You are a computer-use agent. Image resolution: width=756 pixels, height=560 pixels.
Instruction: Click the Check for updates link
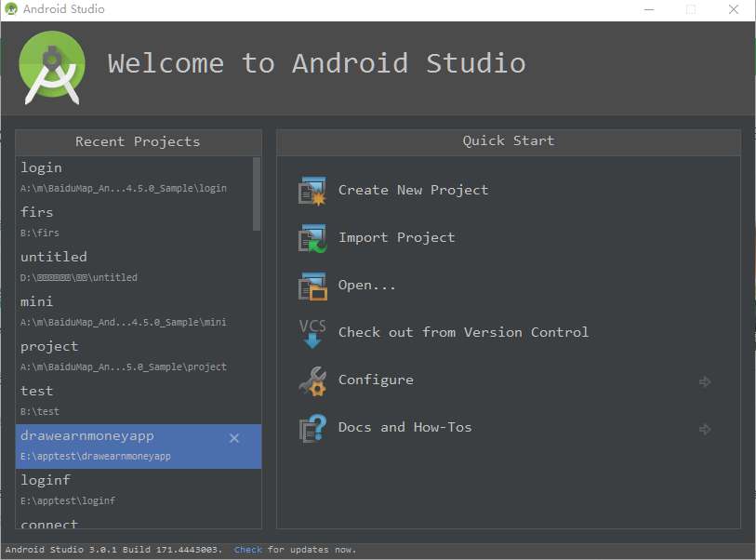248,550
